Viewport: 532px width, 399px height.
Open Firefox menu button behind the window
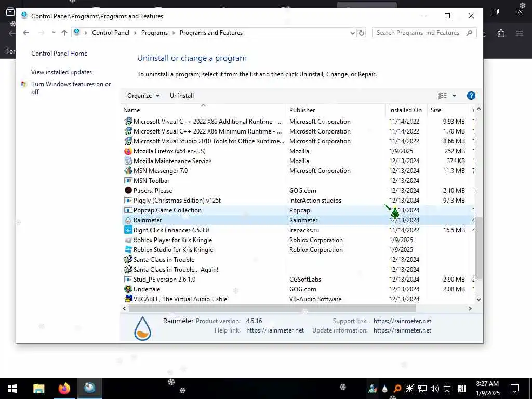pyautogui.click(x=520, y=33)
